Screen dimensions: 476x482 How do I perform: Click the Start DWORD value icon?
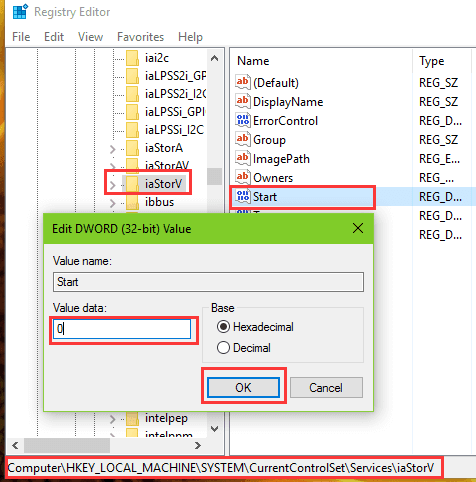[x=243, y=196]
